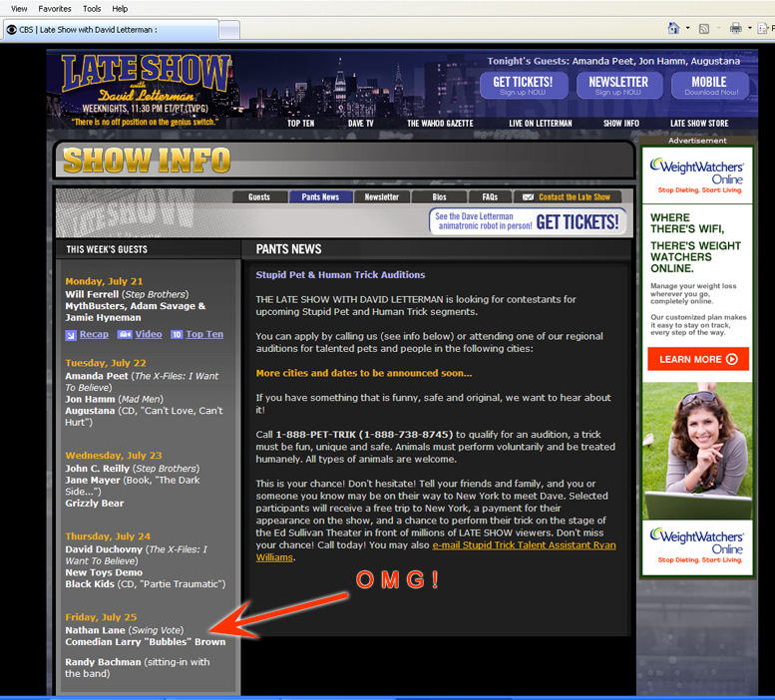Click the Recap arrow icon

coord(71,335)
